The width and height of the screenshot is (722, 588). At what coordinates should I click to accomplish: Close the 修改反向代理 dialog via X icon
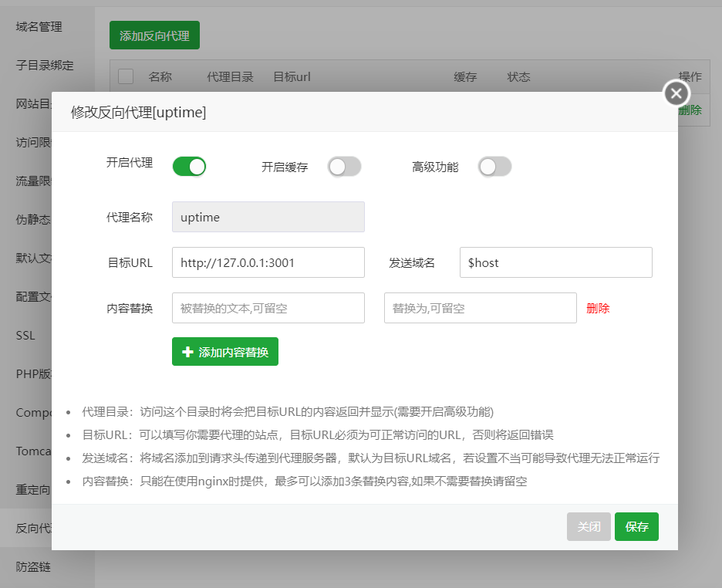[x=675, y=93]
